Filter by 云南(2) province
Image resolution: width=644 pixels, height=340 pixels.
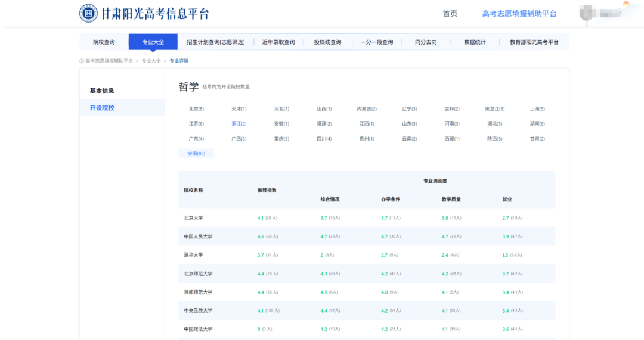(410, 139)
